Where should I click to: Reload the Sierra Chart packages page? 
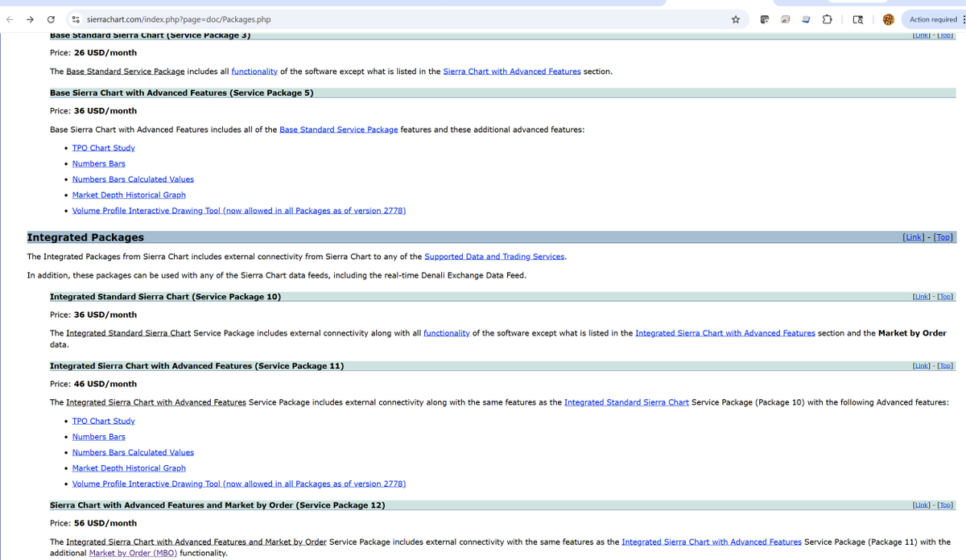click(x=51, y=19)
